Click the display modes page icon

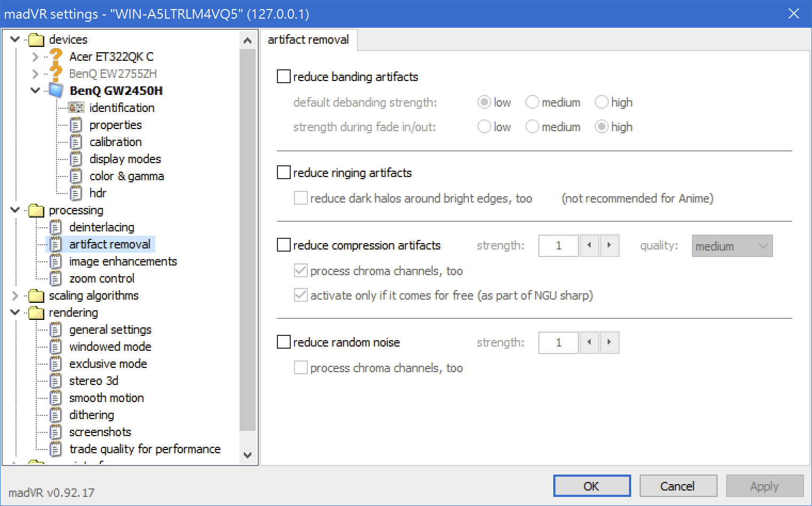(x=76, y=159)
